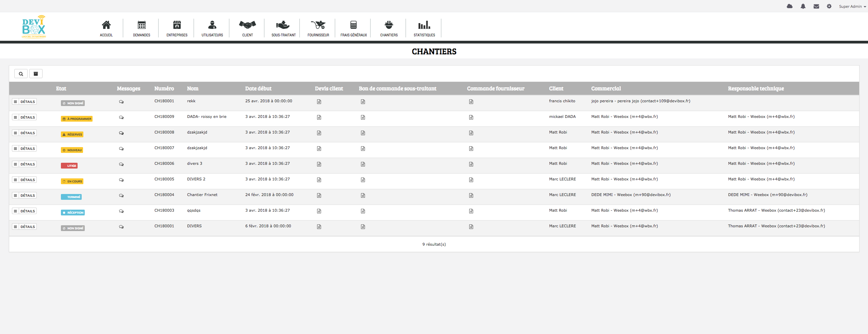Click the Devibox logo
868x334 pixels.
(x=34, y=27)
